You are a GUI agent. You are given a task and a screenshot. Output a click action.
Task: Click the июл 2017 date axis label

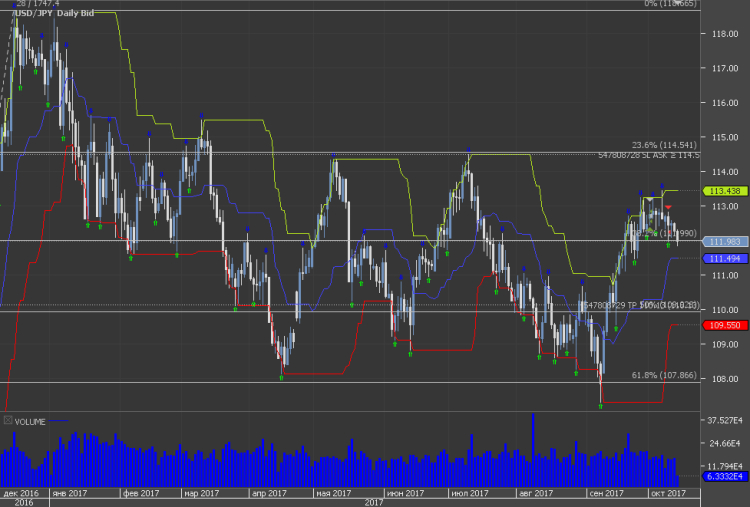pos(470,493)
